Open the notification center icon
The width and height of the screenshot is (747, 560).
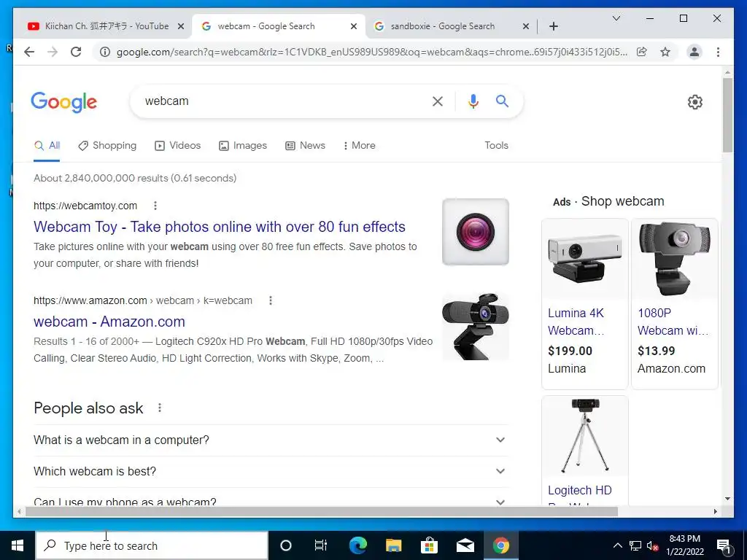(723, 545)
